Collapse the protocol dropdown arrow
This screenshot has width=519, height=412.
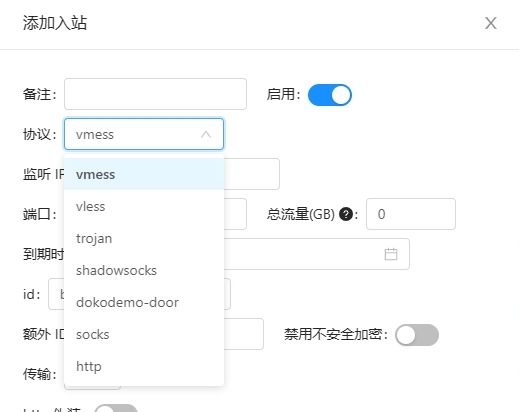[x=206, y=134]
